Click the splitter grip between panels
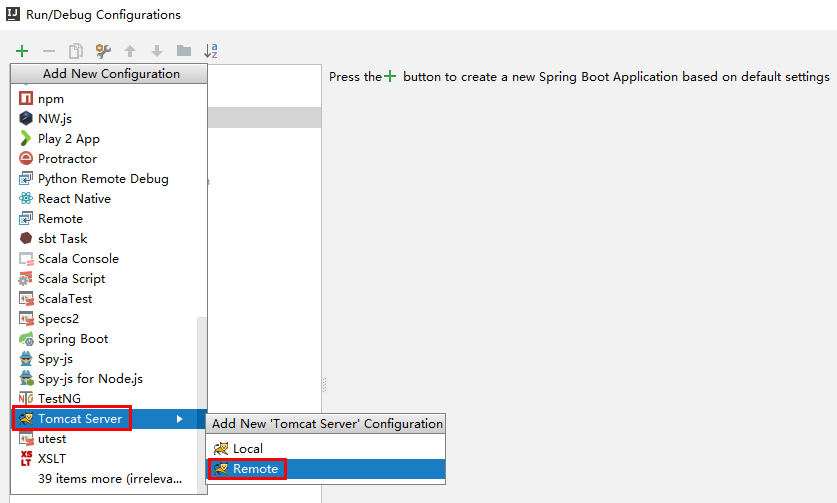The width and height of the screenshot is (837, 503). [x=325, y=385]
